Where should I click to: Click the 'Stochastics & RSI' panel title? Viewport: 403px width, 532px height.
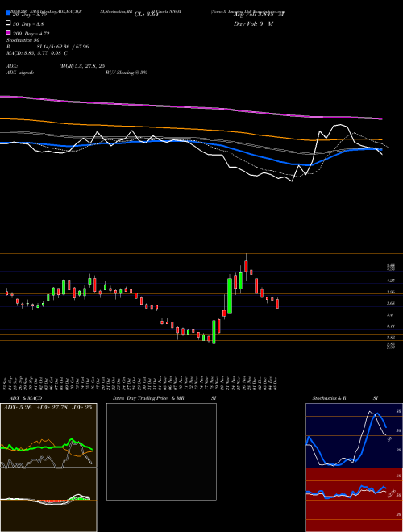pyautogui.click(x=345, y=398)
